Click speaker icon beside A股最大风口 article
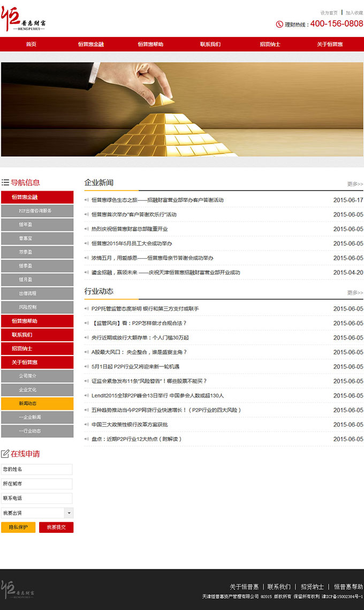The image size is (364, 610). click(x=87, y=352)
